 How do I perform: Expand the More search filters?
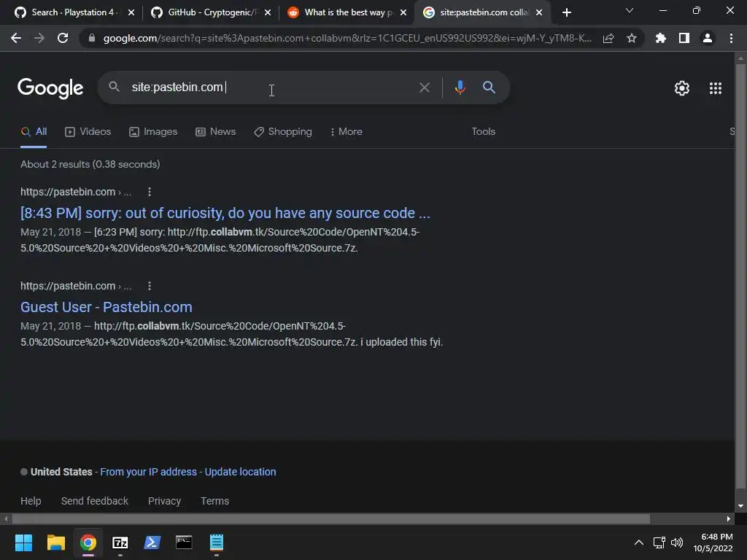347,131
